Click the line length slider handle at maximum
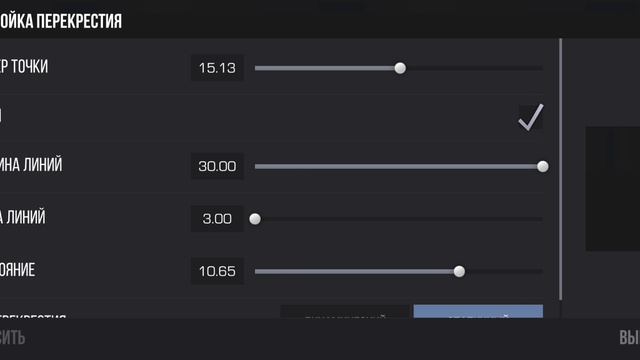 coord(542,166)
